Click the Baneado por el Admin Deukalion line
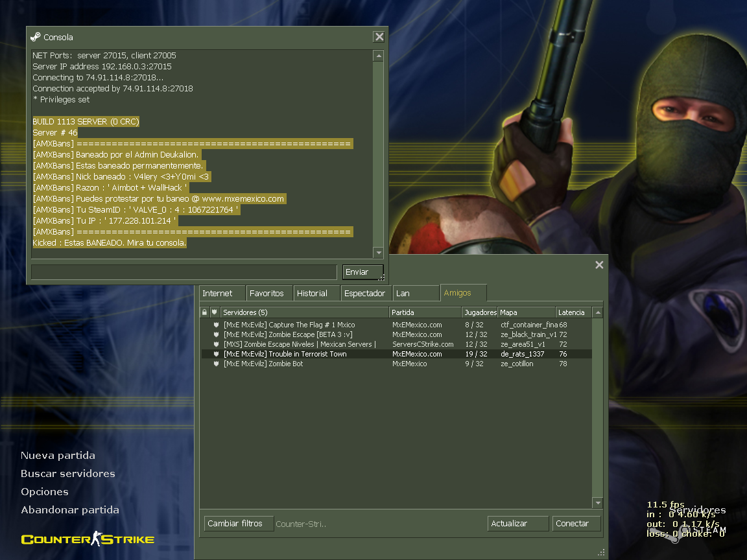Viewport: 747px width, 560px height. click(116, 154)
